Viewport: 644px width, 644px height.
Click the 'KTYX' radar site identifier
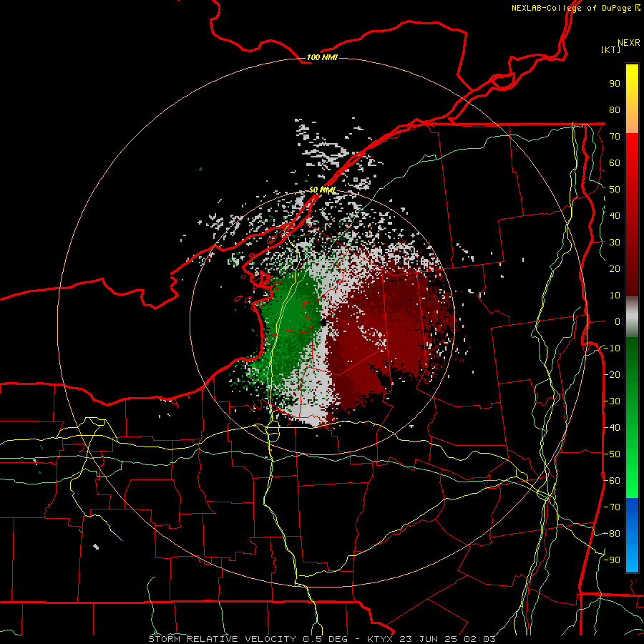pos(381,639)
